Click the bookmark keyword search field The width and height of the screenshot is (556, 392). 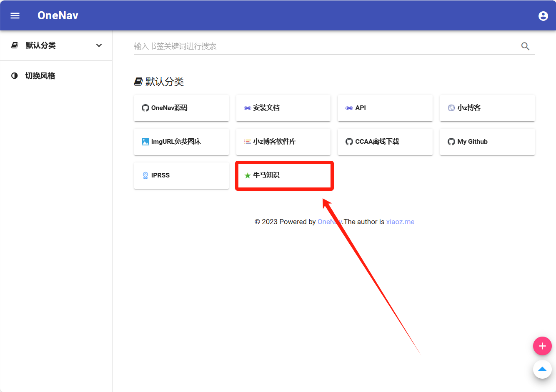[x=325, y=46]
